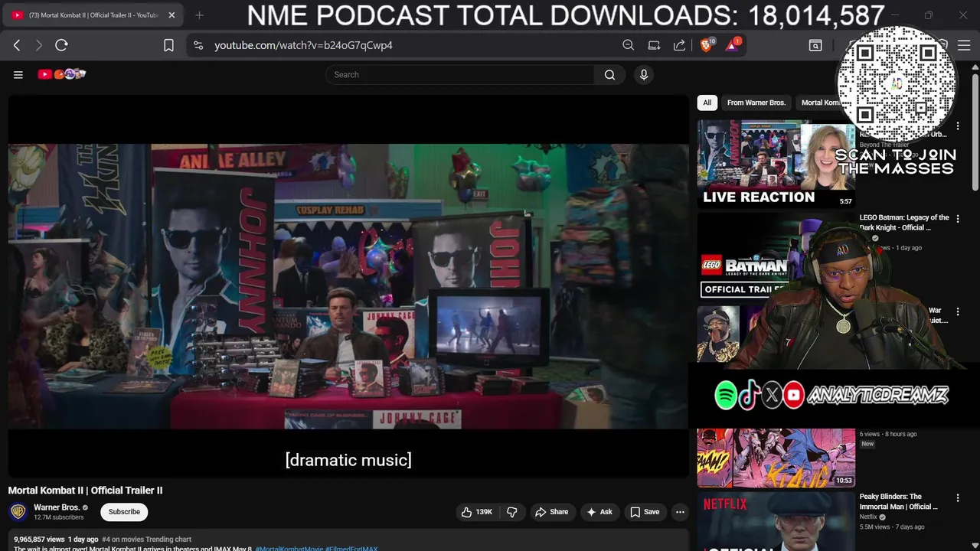Open options menu for Live Reaction video
This screenshot has width=980, height=551.
click(x=958, y=126)
